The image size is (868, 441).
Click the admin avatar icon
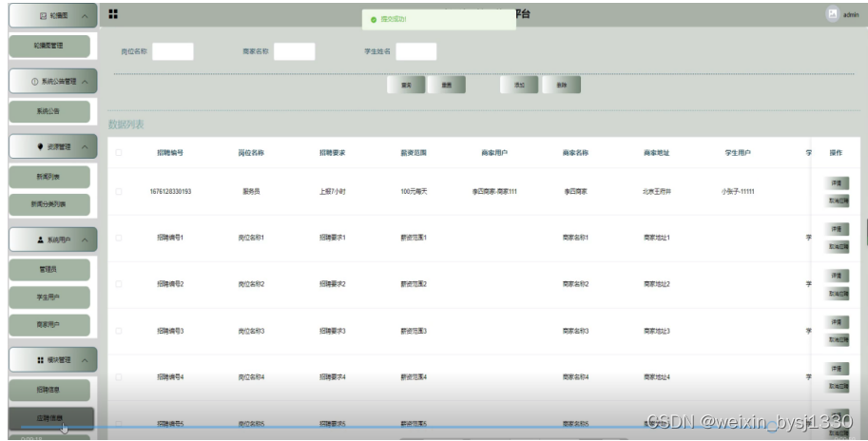(832, 14)
